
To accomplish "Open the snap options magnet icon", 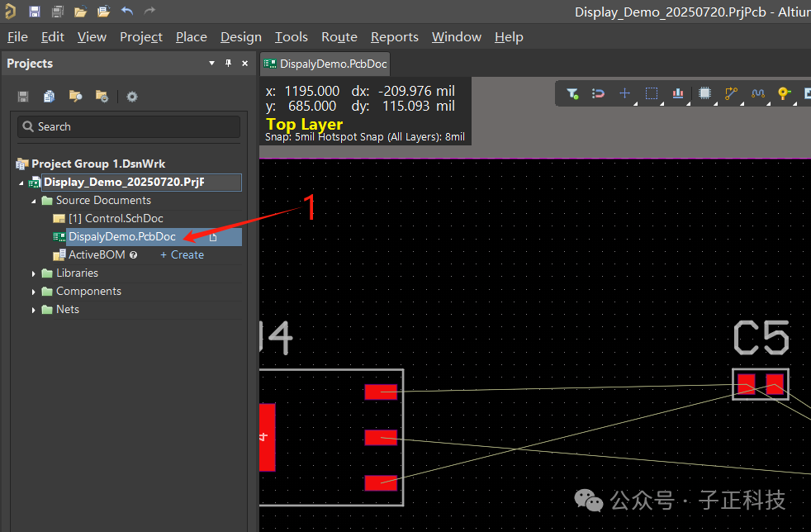I will (599, 93).
